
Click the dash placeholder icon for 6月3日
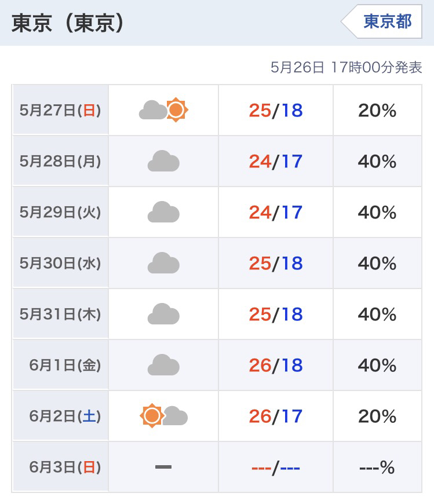pos(163,466)
